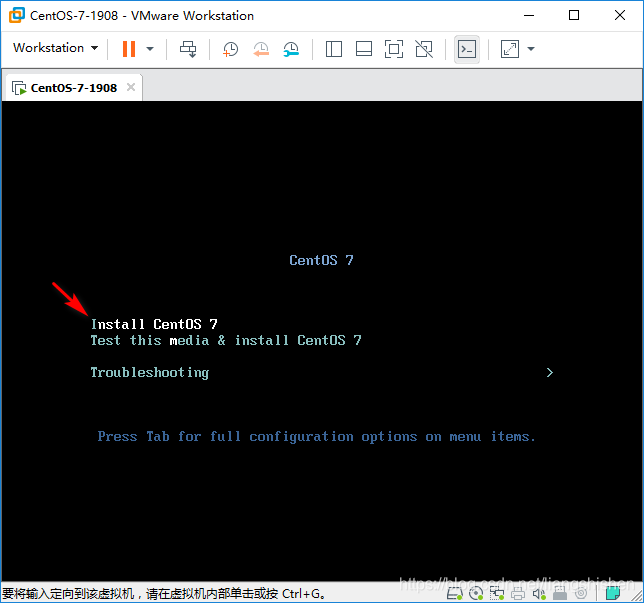Minimize the VMware Workstation window
This screenshot has height=603, width=644.
[529, 16]
